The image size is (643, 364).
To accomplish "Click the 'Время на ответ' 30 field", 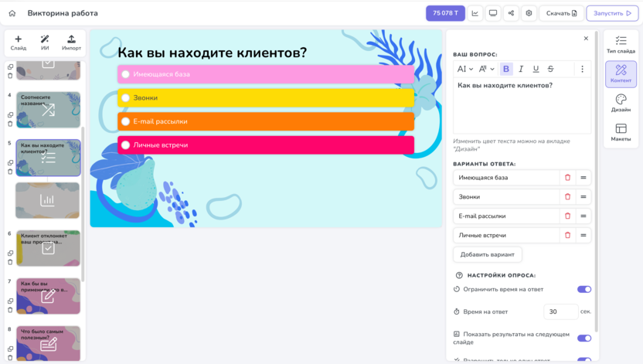I will click(560, 311).
